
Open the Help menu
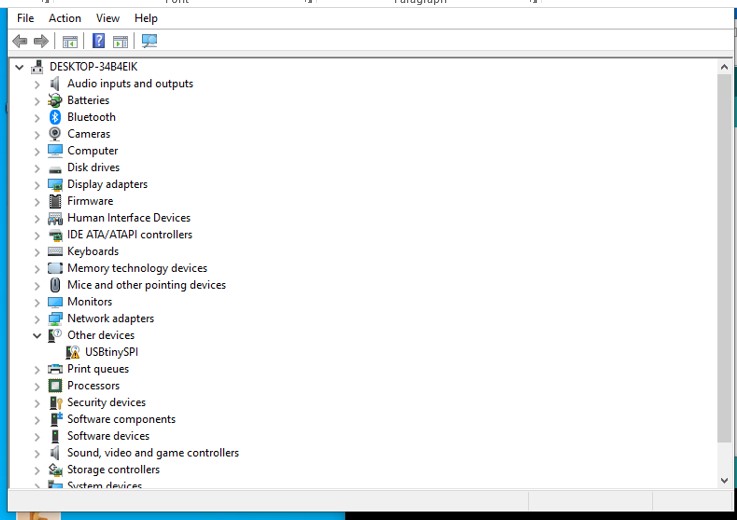coord(146,18)
